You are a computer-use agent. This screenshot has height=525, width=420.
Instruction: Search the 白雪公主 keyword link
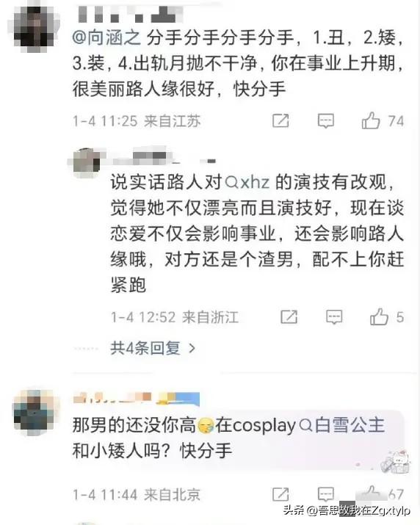(341, 425)
